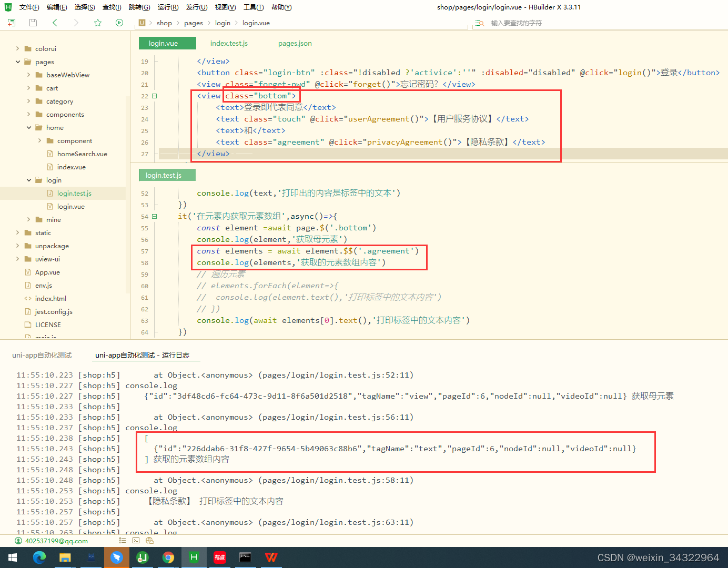Open File Explorer from taskbar
The width and height of the screenshot is (728, 568).
click(x=65, y=557)
